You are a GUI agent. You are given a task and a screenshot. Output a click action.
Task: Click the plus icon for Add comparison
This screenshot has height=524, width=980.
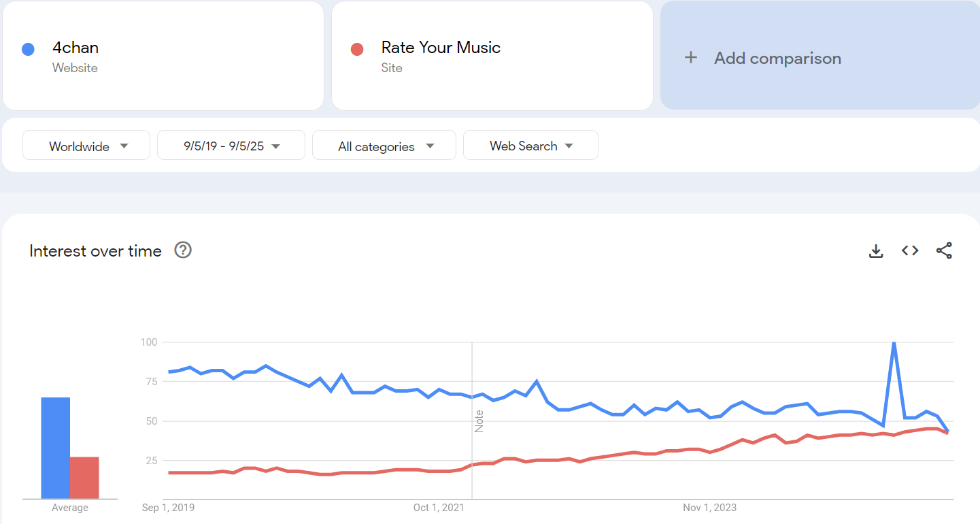click(691, 58)
